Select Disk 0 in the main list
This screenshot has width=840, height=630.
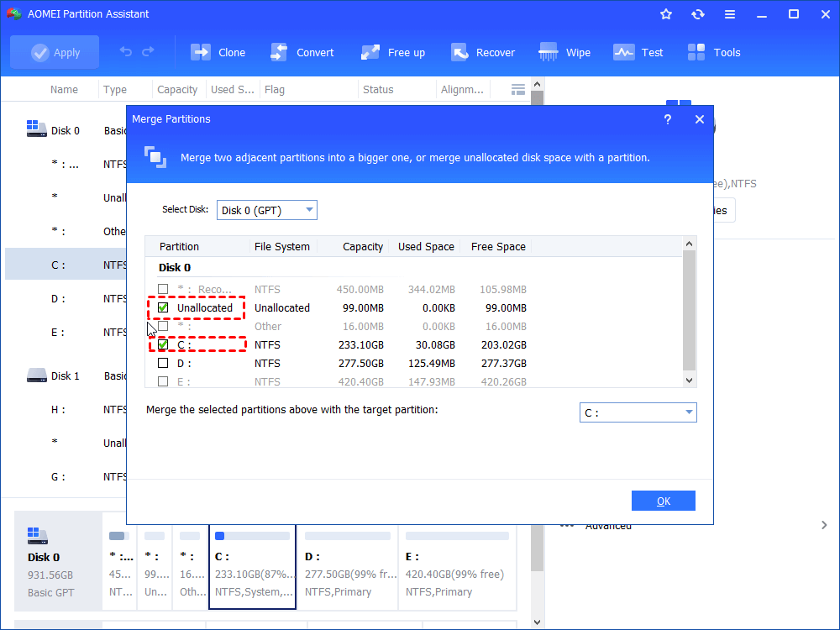pos(65,130)
